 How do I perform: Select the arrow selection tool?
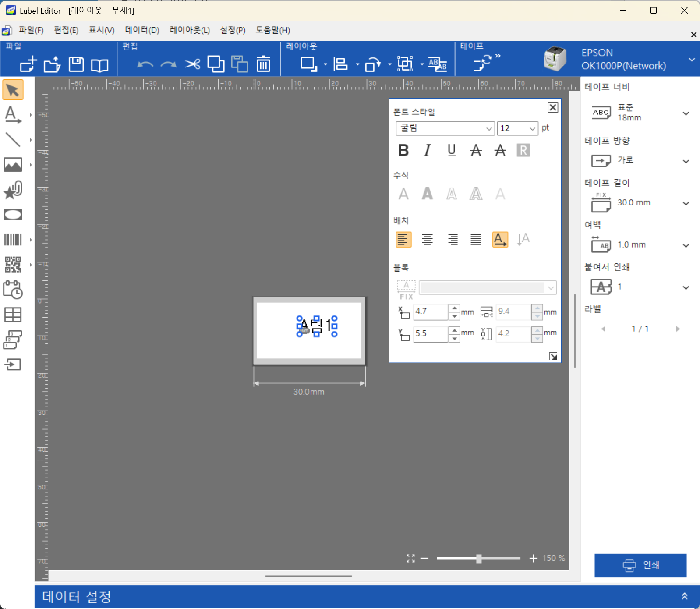pos(13,90)
